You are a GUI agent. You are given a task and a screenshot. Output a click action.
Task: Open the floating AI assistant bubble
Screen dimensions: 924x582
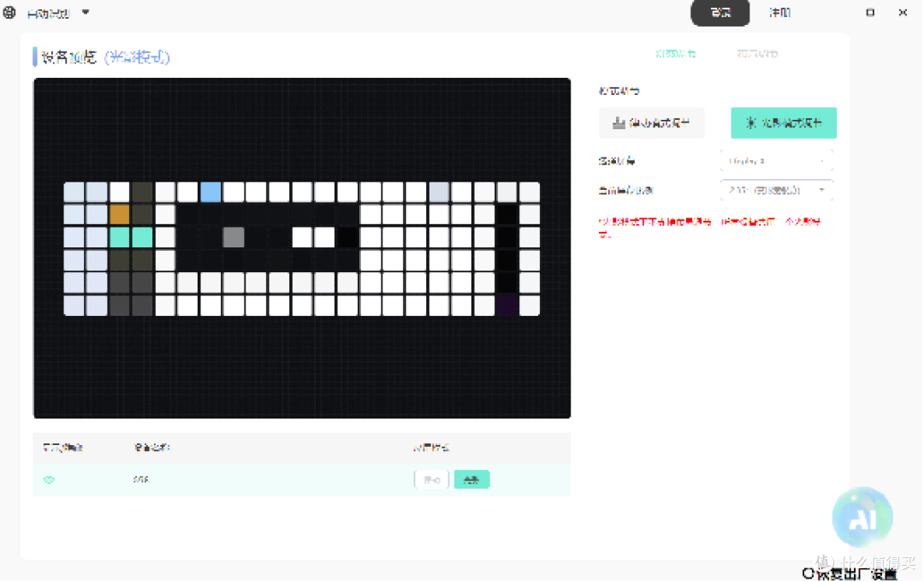click(862, 517)
